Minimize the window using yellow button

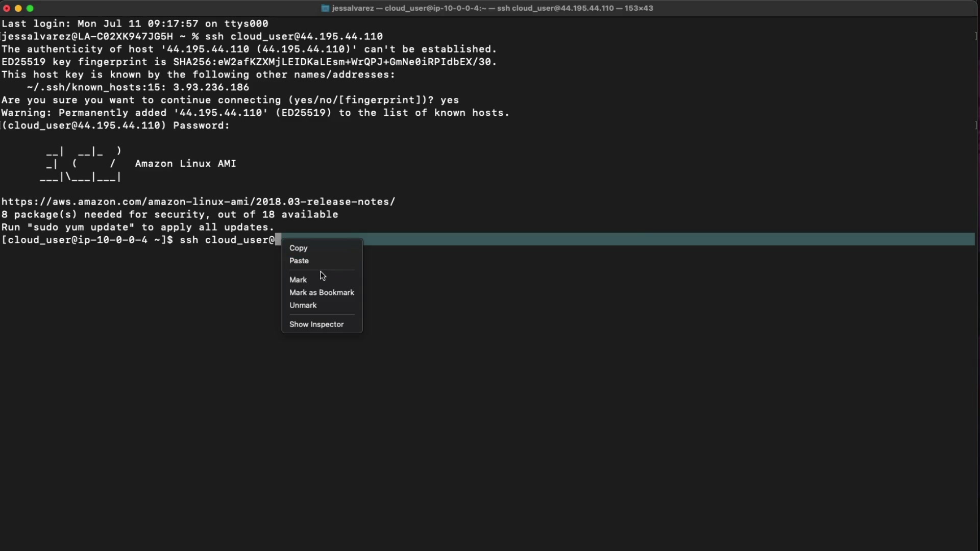point(18,8)
